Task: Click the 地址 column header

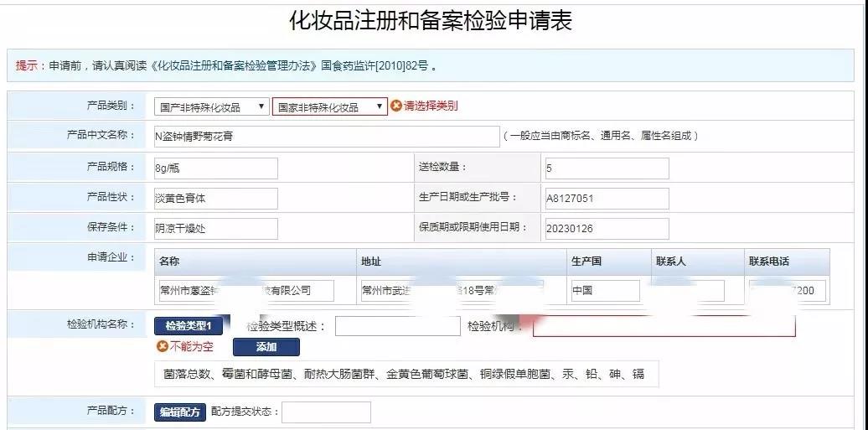Action: click(371, 262)
